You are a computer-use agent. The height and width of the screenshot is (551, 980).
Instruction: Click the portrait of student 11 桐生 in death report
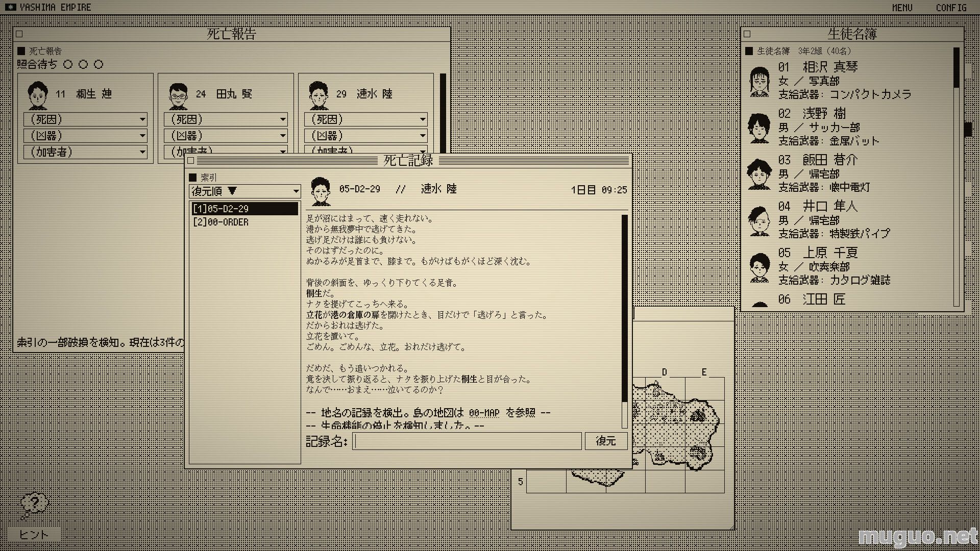37,95
